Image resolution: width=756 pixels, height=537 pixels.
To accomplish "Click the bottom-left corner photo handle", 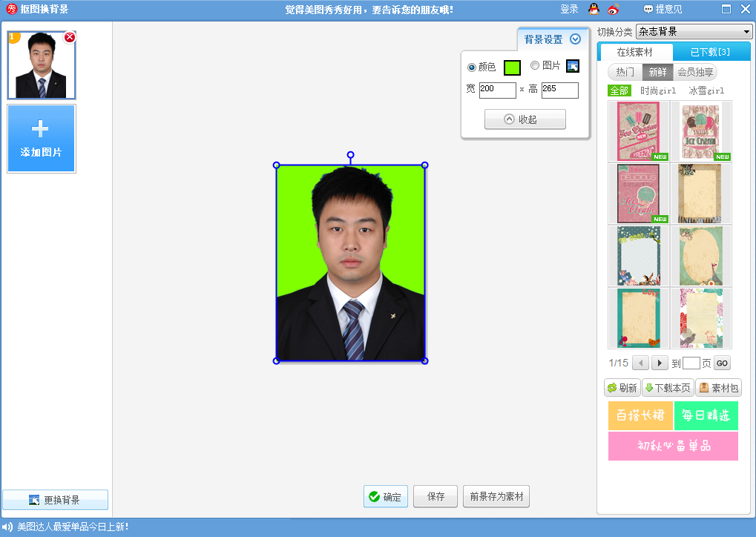I will (276, 361).
